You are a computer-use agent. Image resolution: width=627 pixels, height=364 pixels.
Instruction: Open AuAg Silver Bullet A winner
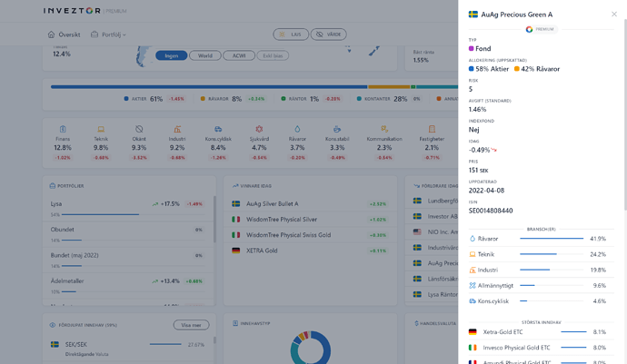click(x=310, y=203)
